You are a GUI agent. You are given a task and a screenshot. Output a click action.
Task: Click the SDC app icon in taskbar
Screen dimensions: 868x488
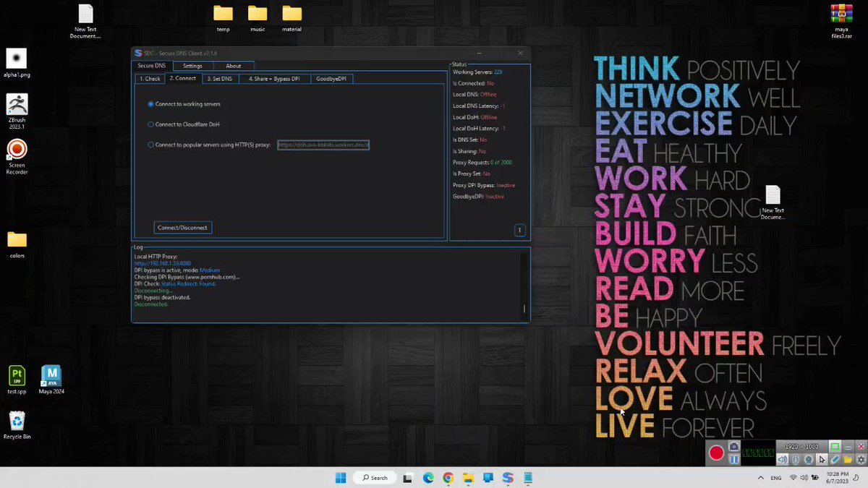pos(508,478)
